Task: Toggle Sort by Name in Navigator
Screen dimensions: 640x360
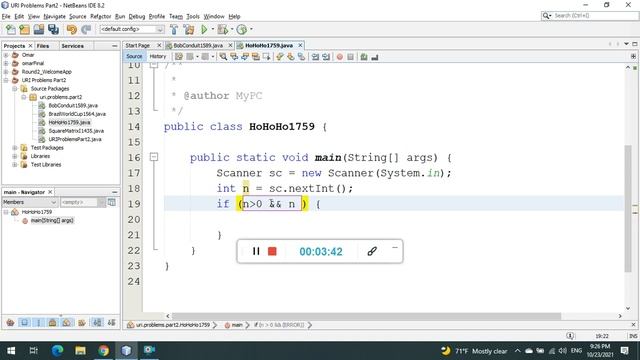Action: tap(97, 323)
